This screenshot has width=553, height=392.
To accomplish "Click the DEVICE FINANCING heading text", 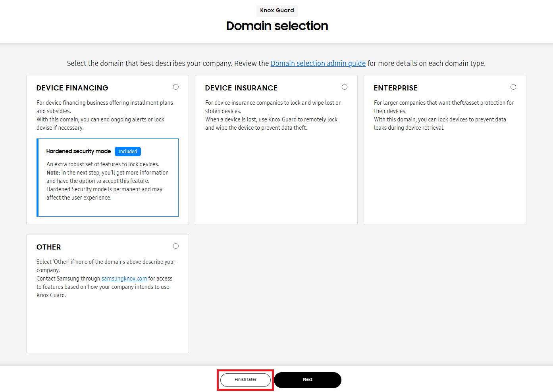I will (72, 88).
